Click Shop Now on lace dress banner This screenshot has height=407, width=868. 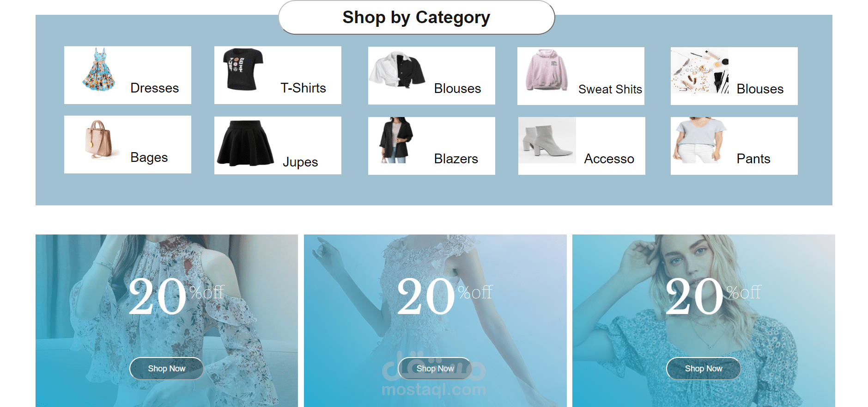click(435, 369)
